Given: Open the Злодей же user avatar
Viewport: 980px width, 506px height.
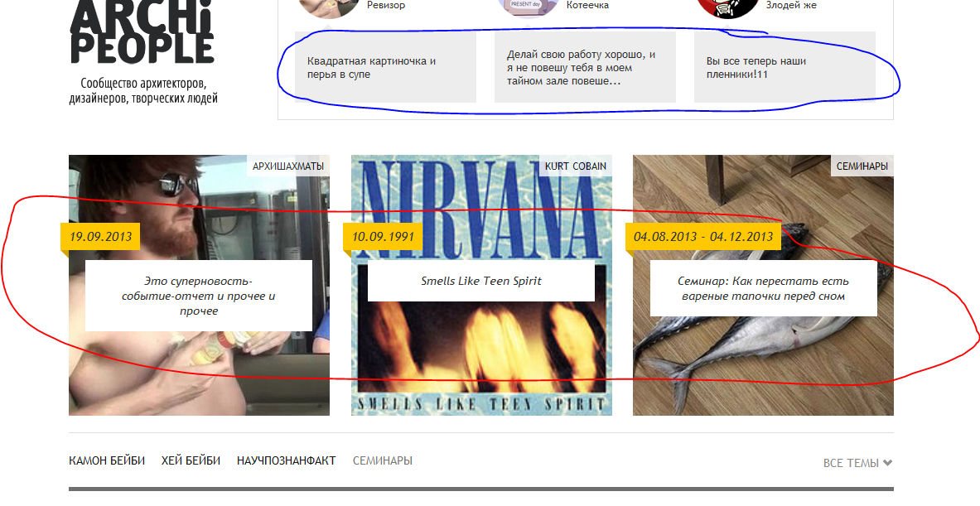Looking at the screenshot, I should [727, 9].
